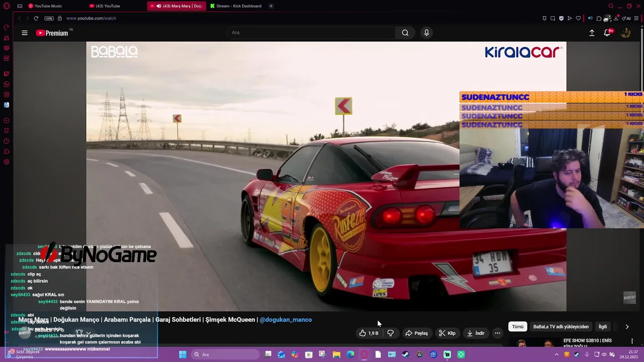Open the YouTube hamburger guide menu
This screenshot has height=362, width=644.
click(24, 33)
